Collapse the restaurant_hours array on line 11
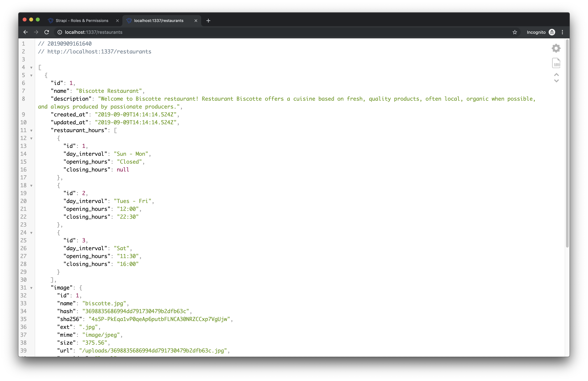 [x=31, y=130]
